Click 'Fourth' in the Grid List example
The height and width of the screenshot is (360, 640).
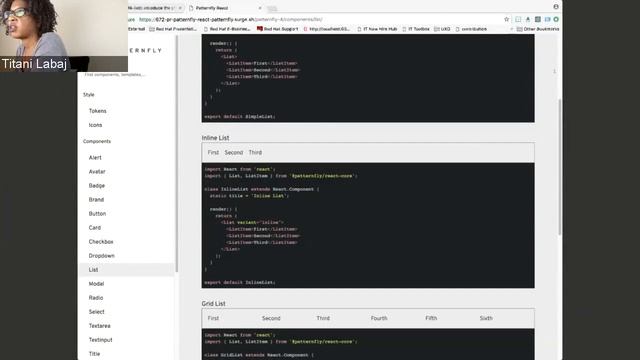click(x=379, y=318)
